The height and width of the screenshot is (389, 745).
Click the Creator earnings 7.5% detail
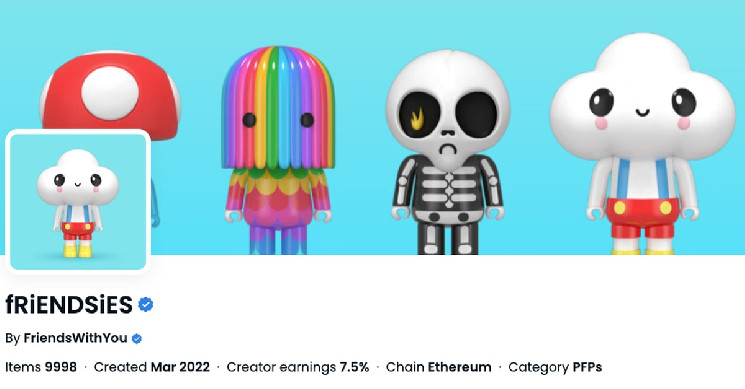298,367
